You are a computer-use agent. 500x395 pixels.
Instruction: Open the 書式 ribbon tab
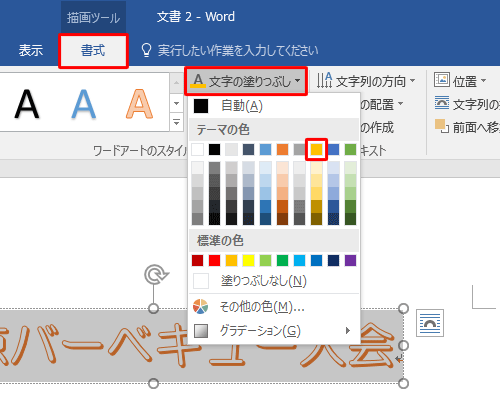coord(93,51)
